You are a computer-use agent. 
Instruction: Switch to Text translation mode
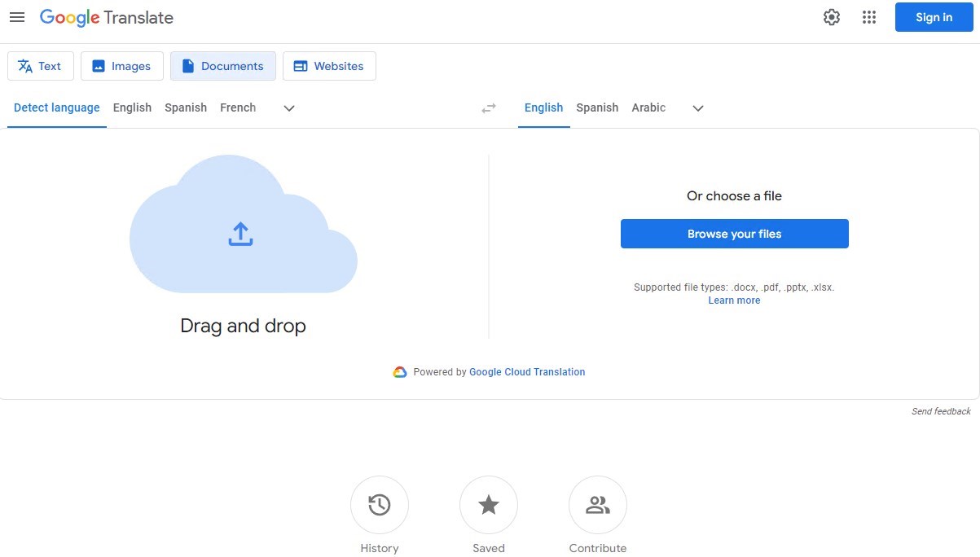(41, 66)
